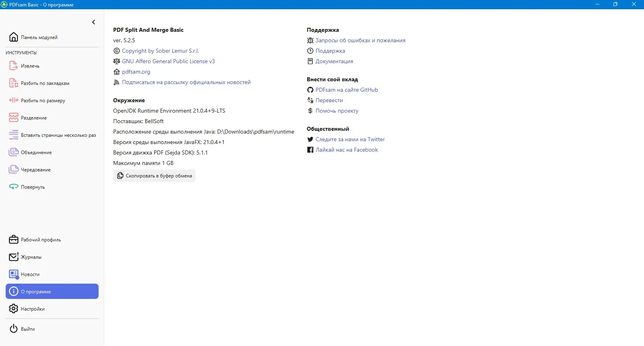
Task: Open Вставить страницы несколько раз tool icon
Action: point(14,135)
